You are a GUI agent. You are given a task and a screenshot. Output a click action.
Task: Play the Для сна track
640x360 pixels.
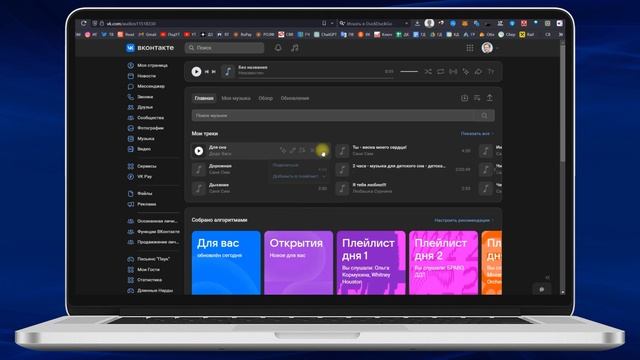(199, 151)
